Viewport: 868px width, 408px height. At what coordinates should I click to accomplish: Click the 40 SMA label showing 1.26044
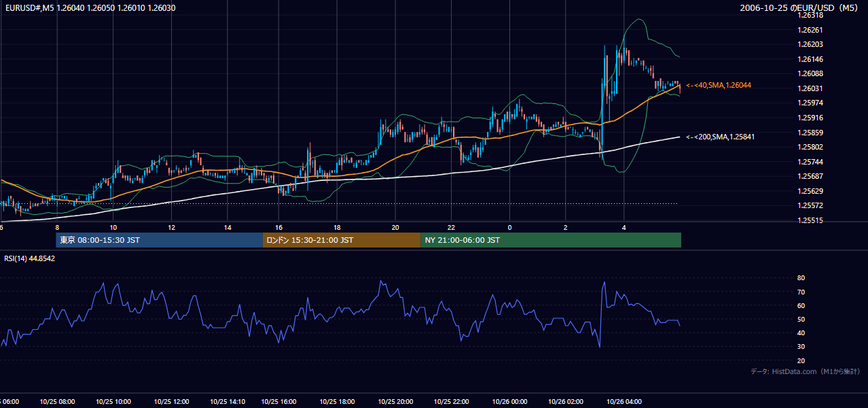[719, 85]
